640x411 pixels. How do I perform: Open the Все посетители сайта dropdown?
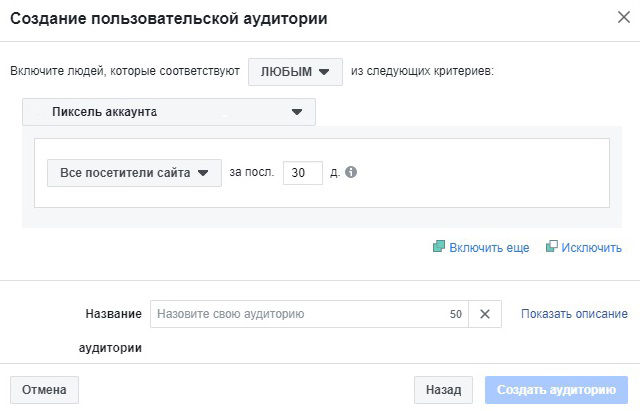pyautogui.click(x=134, y=173)
